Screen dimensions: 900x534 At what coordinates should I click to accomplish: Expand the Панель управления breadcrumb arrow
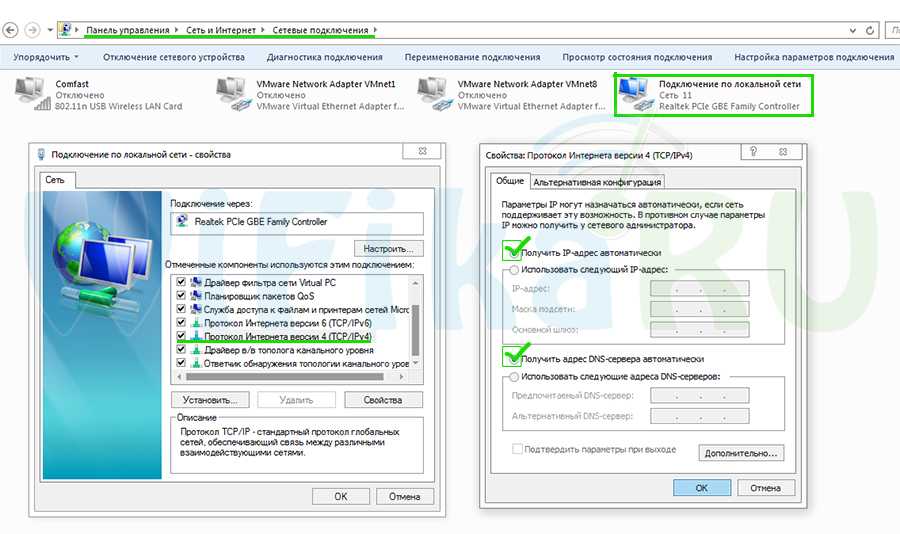[x=177, y=30]
